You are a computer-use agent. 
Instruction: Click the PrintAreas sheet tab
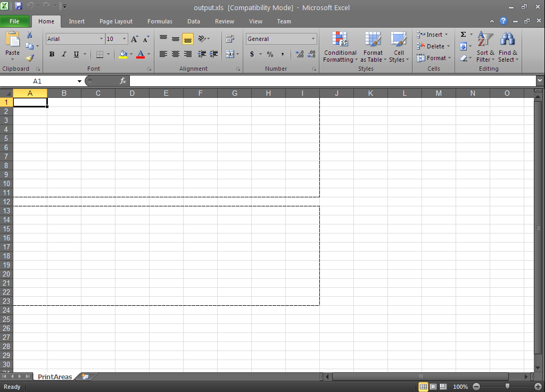point(55,377)
